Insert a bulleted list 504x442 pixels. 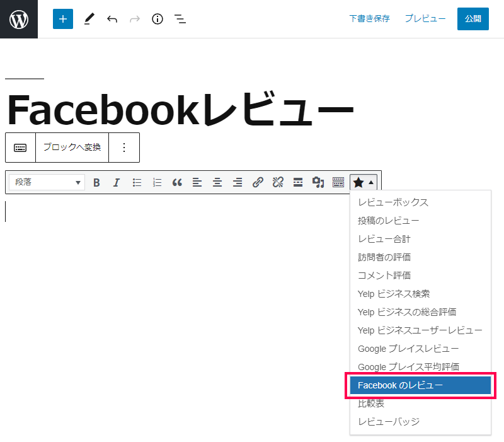tap(137, 182)
